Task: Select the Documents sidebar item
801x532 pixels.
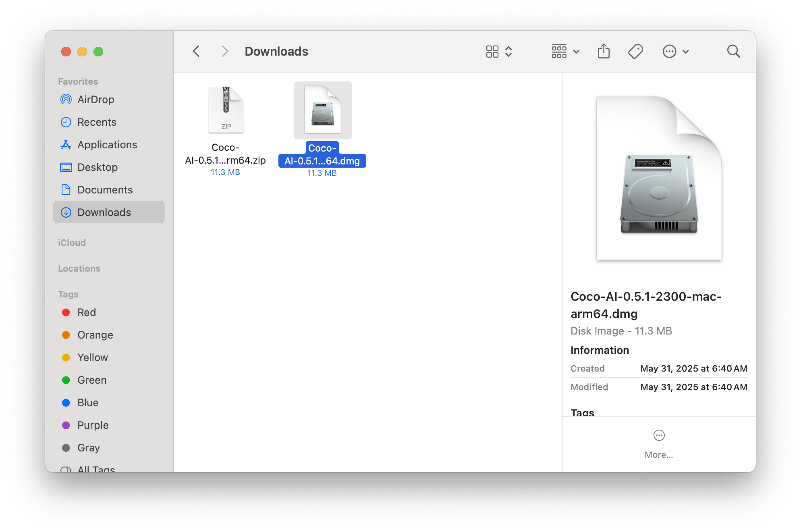Action: (105, 190)
